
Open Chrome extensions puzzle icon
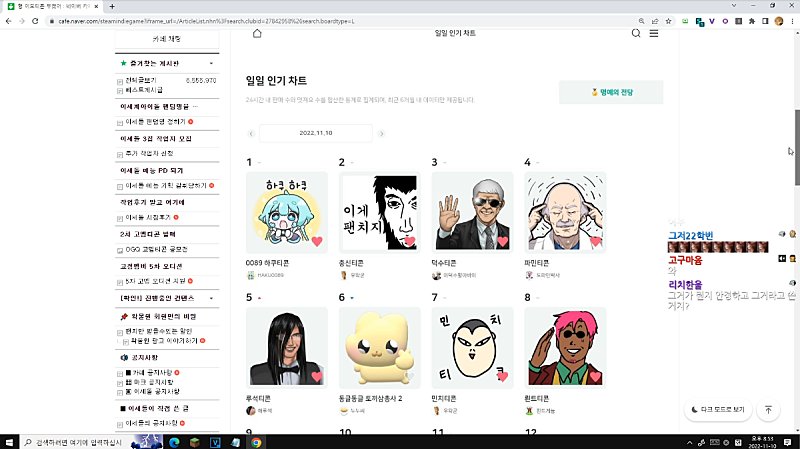pos(749,19)
